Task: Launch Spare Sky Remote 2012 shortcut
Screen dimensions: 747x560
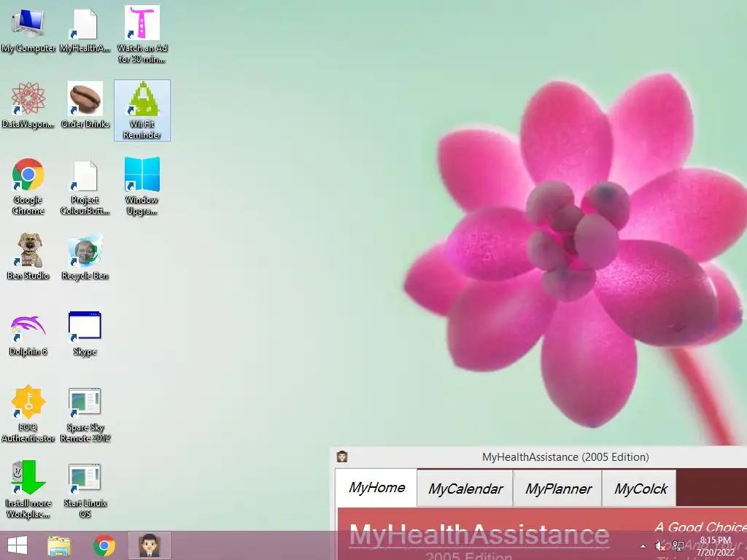Action: coord(85,413)
